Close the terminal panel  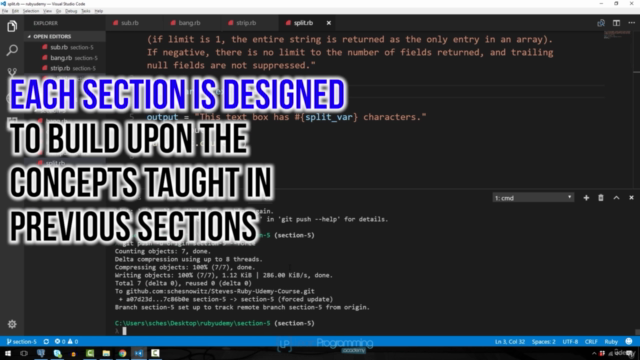[x=631, y=198]
